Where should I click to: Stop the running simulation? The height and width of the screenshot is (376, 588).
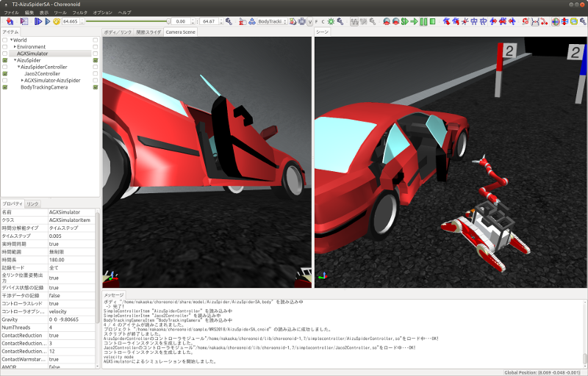pos(433,21)
